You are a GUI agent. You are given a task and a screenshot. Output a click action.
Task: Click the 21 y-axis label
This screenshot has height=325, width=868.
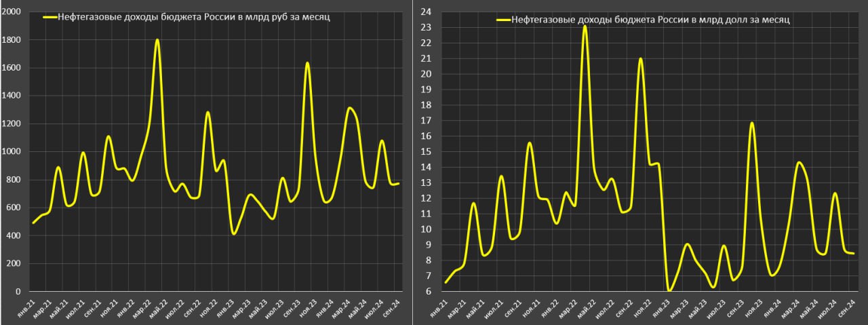[x=427, y=58]
